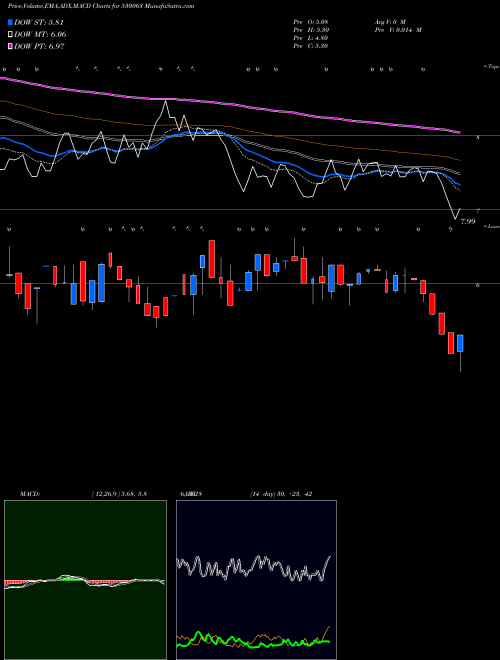500x660 pixels.
Task: Click the 'Avg V: 0 M' value
Action: 390,21
